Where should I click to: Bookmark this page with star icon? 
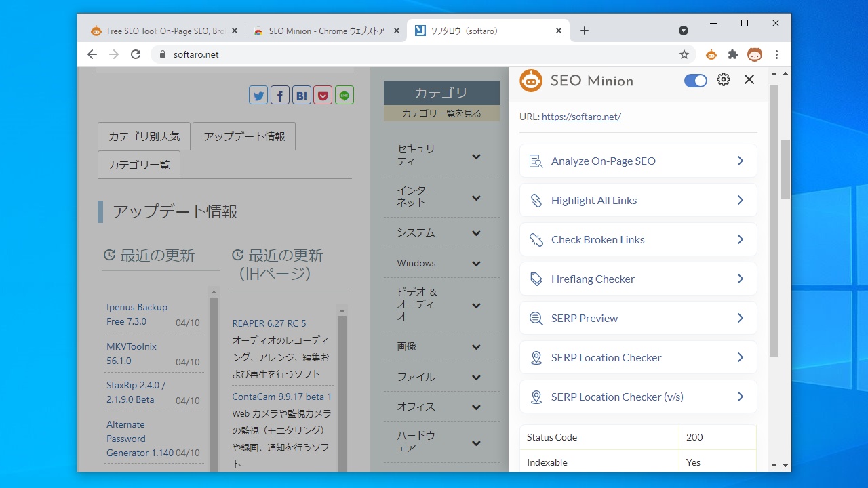coord(684,54)
